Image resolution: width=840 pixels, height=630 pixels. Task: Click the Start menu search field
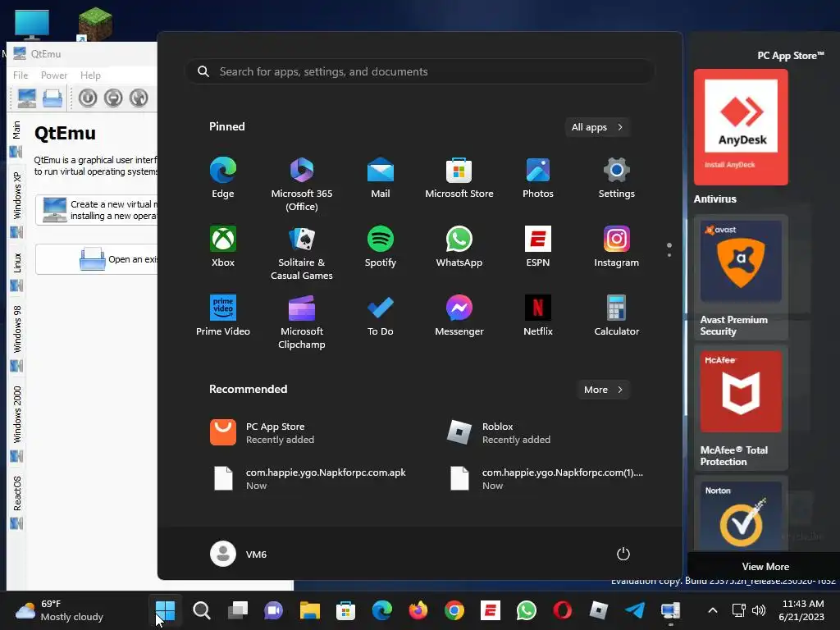[420, 72]
